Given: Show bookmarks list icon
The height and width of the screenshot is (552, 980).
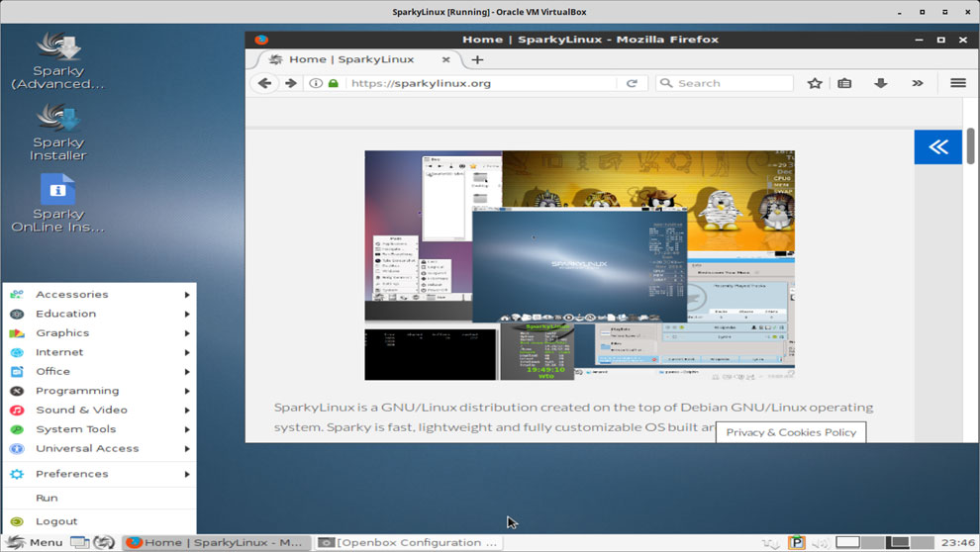Looking at the screenshot, I should [844, 83].
